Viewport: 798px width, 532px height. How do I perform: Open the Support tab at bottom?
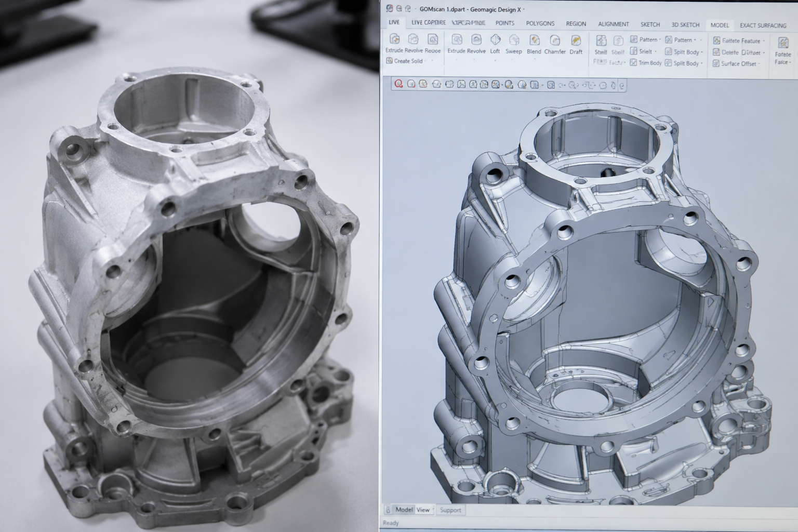(x=450, y=510)
